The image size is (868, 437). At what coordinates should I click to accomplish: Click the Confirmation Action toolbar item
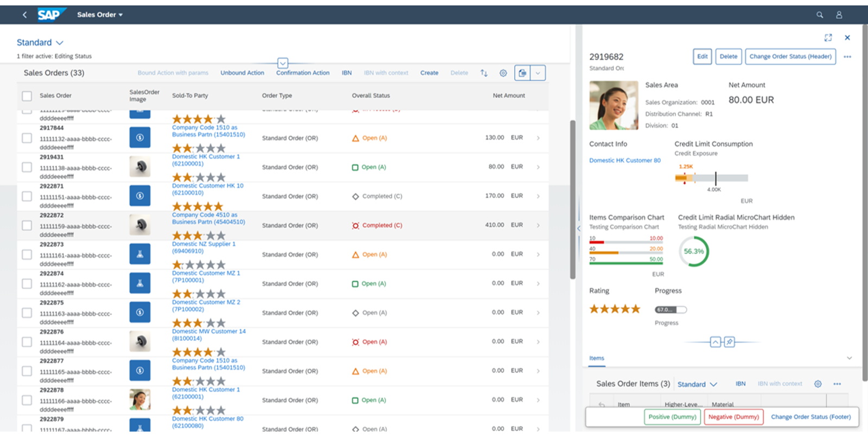coord(303,73)
